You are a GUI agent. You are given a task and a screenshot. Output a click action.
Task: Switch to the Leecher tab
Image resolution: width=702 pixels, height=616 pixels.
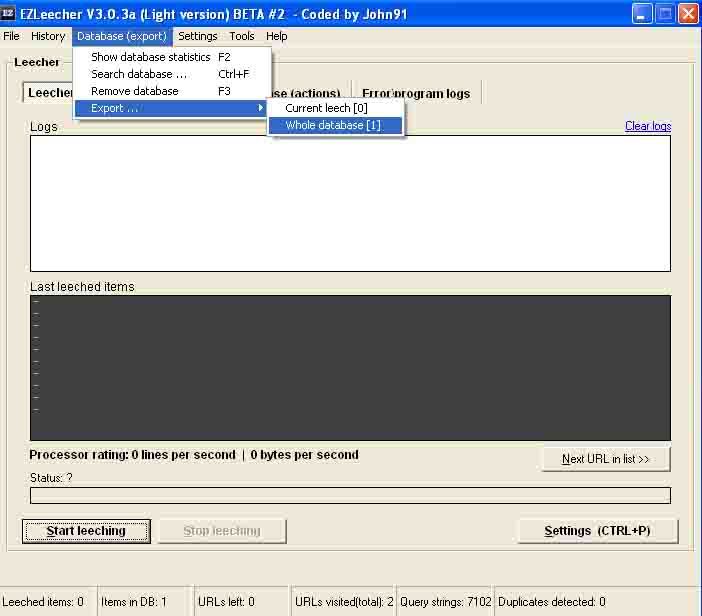(x=49, y=93)
